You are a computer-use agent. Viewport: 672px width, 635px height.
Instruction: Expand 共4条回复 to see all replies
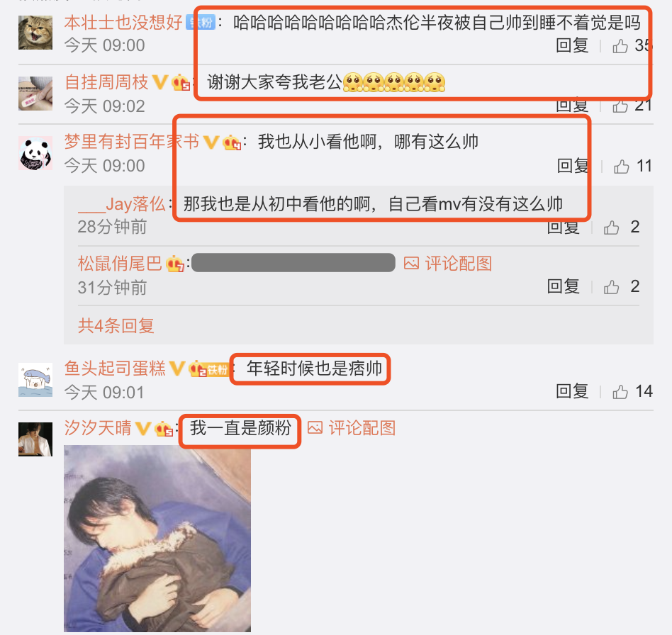(x=116, y=325)
